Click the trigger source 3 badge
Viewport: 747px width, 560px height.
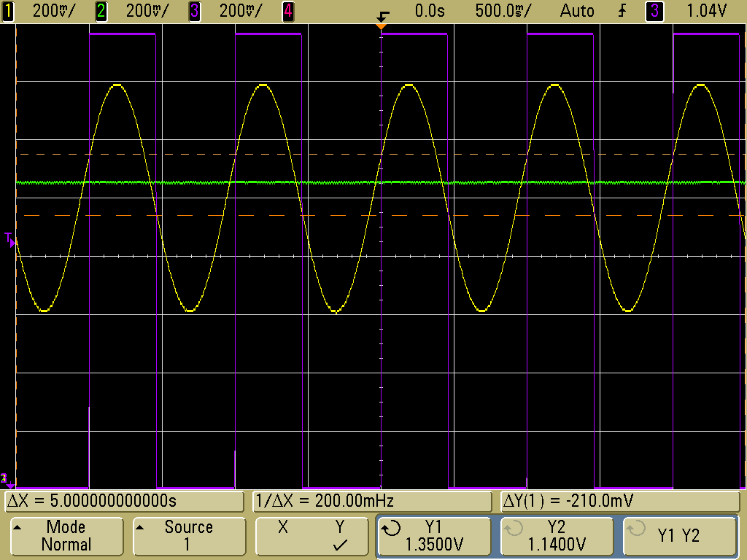(654, 11)
